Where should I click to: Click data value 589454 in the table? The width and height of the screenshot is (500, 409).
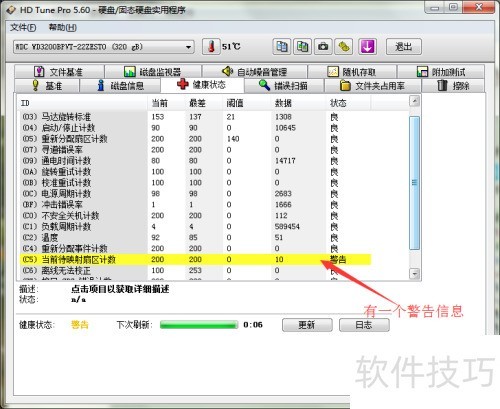(x=287, y=227)
